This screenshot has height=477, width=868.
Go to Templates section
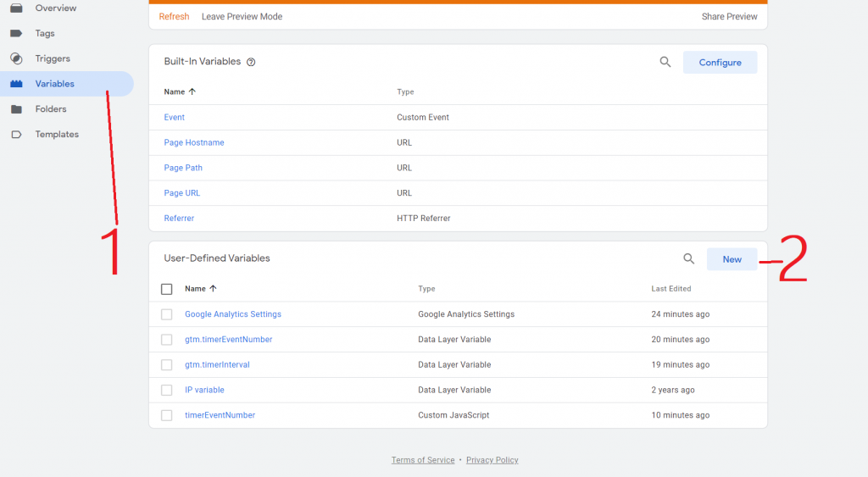tap(57, 134)
